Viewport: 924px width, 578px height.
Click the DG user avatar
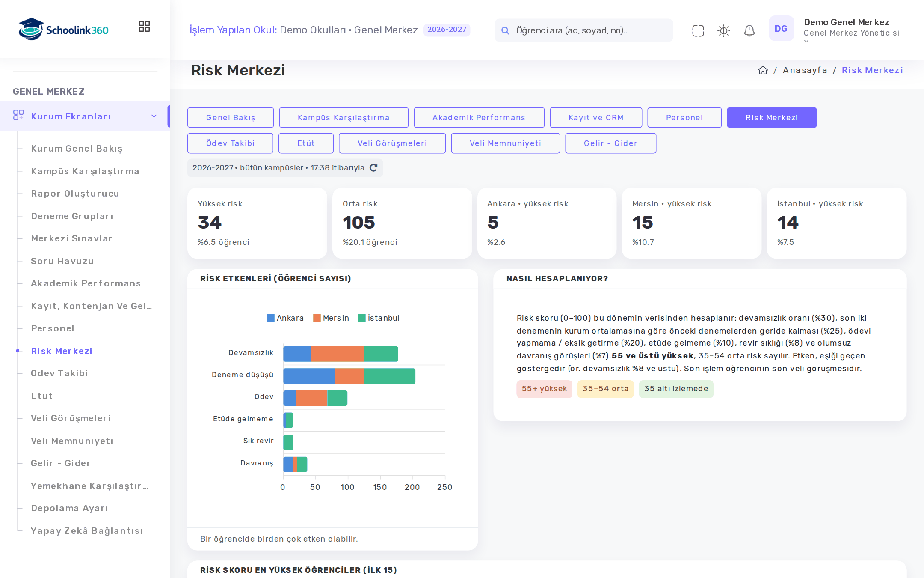pos(781,28)
